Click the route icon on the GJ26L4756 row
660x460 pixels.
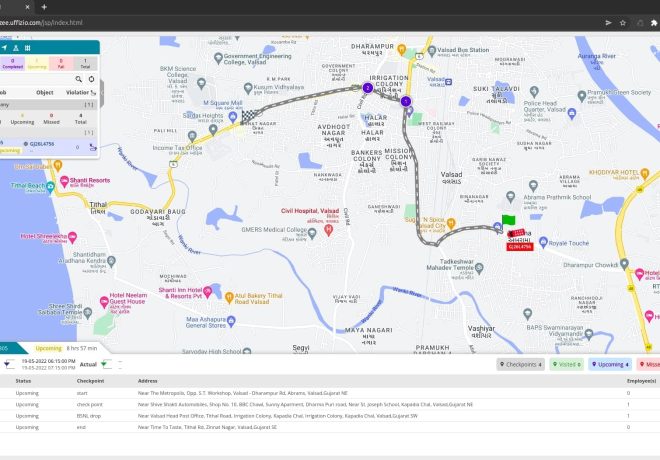point(92,146)
